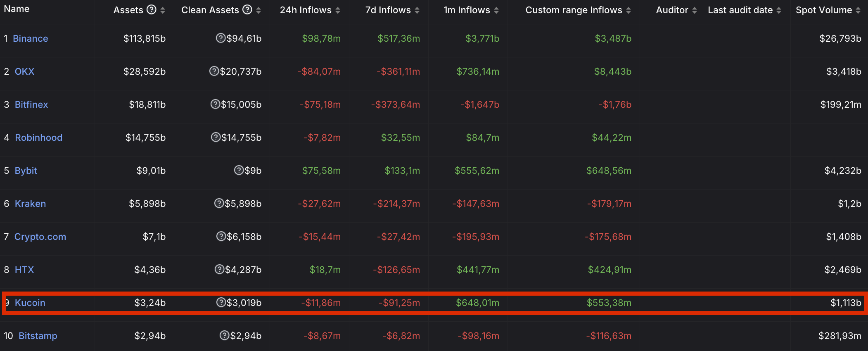
Task: Open the Robinhood exchange link
Action: click(39, 138)
